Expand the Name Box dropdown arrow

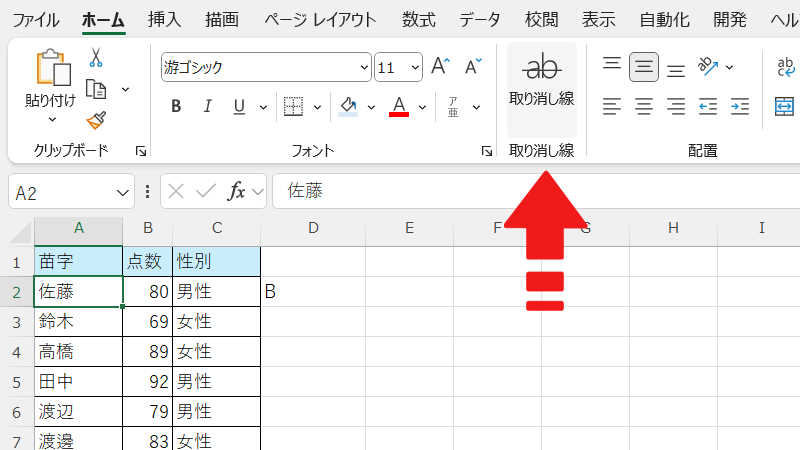click(124, 192)
